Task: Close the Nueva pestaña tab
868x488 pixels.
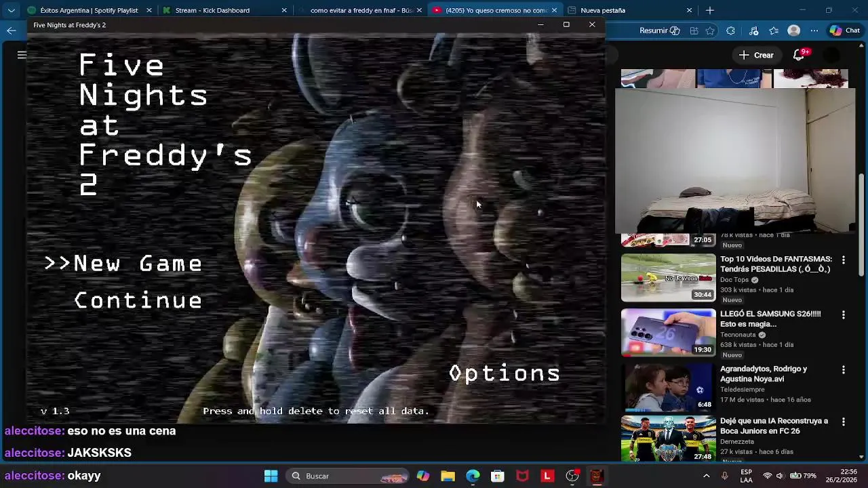Action: click(690, 10)
